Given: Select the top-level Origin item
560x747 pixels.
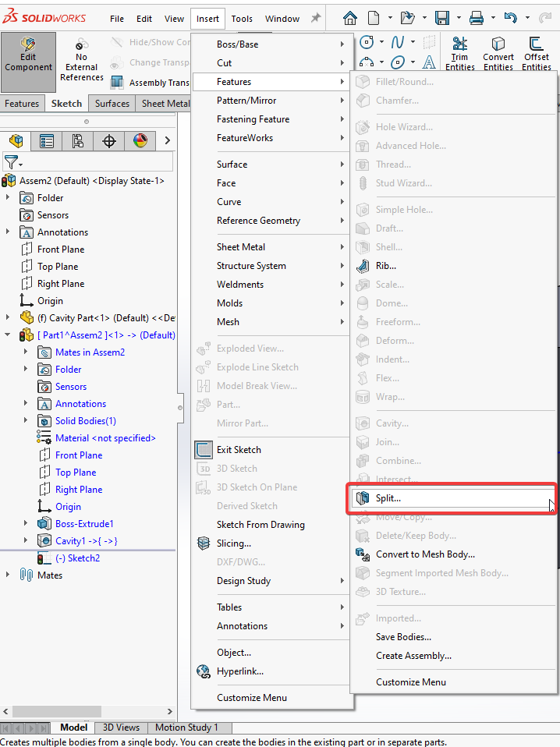Looking at the screenshot, I should [x=50, y=301].
